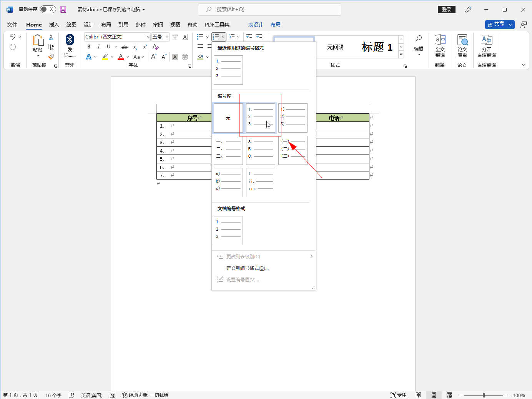Click the character border icon

185,37
